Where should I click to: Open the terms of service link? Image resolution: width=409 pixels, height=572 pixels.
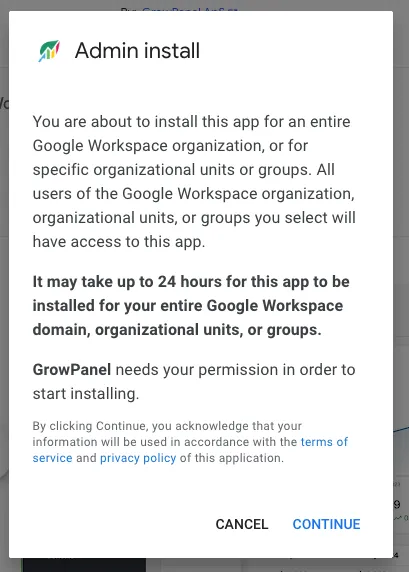click(190, 450)
